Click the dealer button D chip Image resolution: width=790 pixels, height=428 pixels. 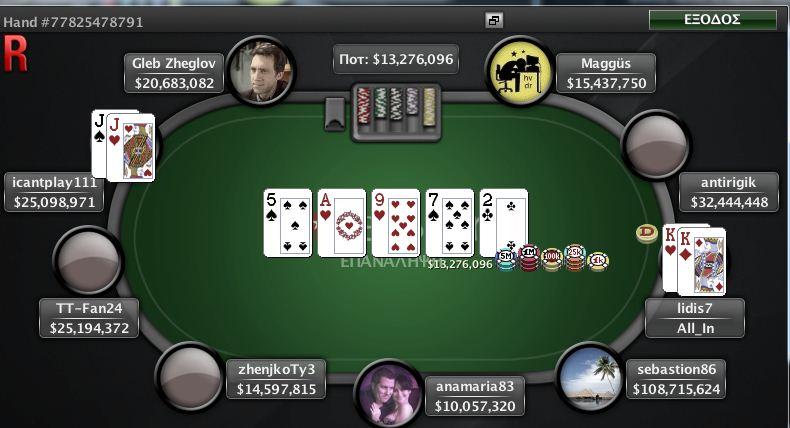pos(646,234)
